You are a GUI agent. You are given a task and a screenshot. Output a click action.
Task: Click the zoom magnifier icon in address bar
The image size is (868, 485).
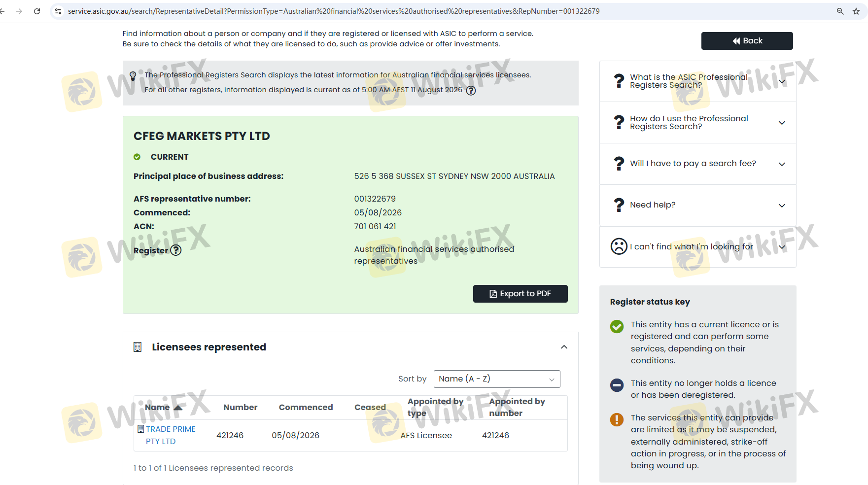click(x=840, y=11)
